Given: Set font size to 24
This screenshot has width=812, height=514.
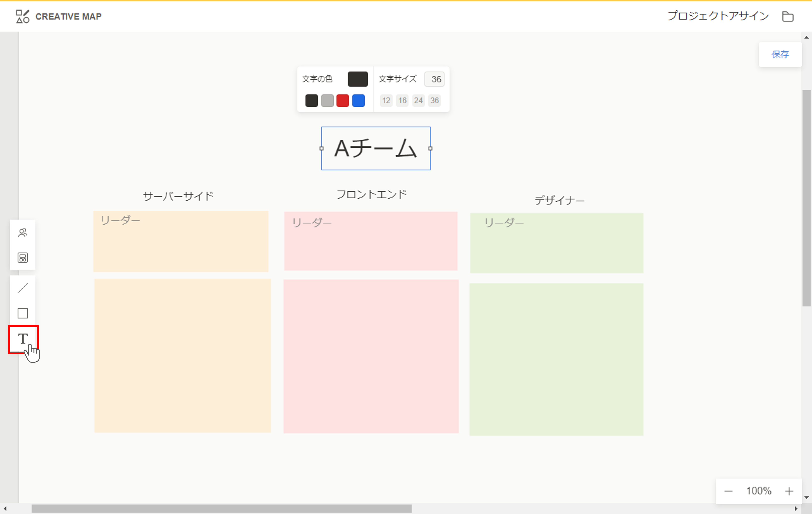Looking at the screenshot, I should click(418, 101).
